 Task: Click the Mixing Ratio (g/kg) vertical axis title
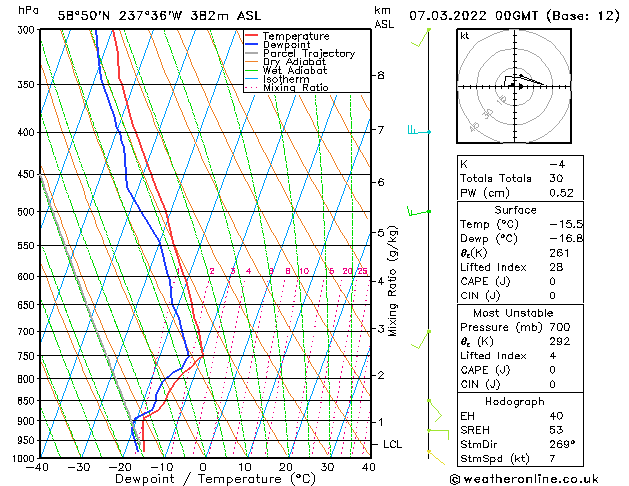[x=393, y=281]
